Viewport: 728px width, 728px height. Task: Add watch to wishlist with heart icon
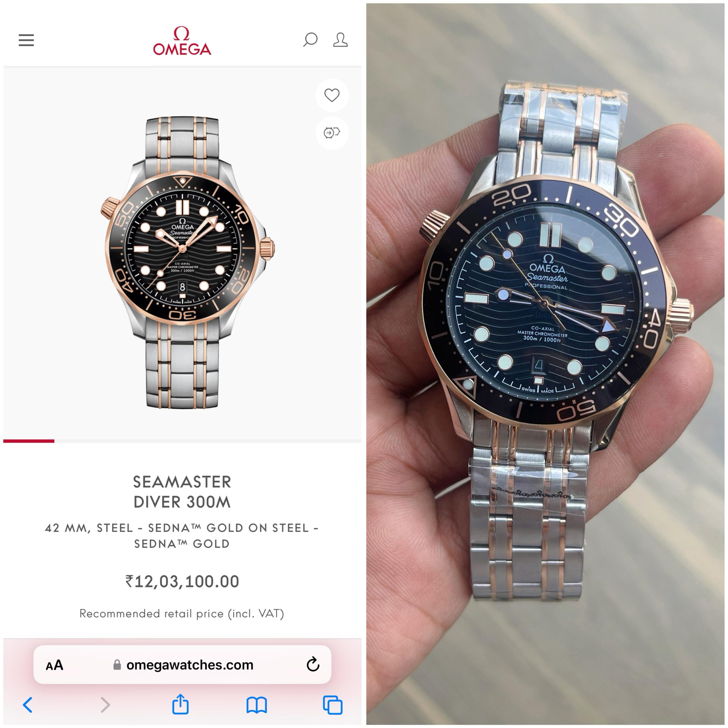pos(332,95)
